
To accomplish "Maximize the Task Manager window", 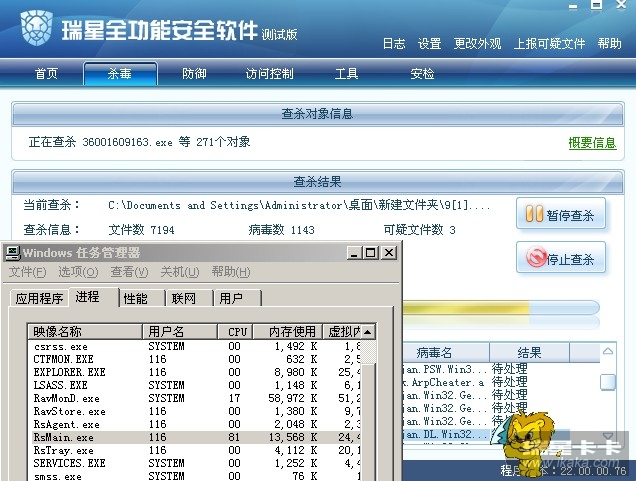I will 370,253.
